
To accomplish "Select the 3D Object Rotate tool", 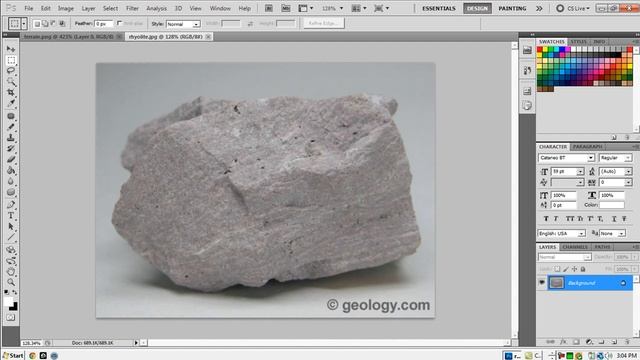I will point(11,250).
